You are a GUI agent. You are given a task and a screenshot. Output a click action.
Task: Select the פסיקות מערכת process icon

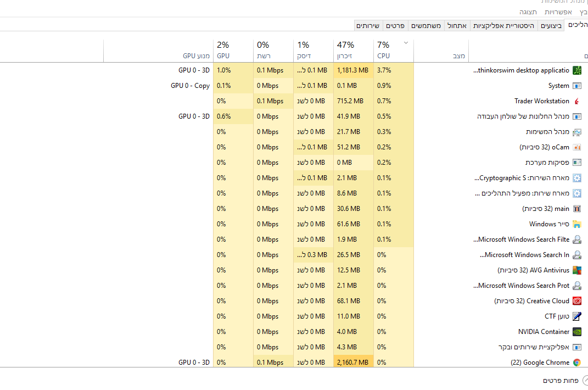[x=577, y=163]
